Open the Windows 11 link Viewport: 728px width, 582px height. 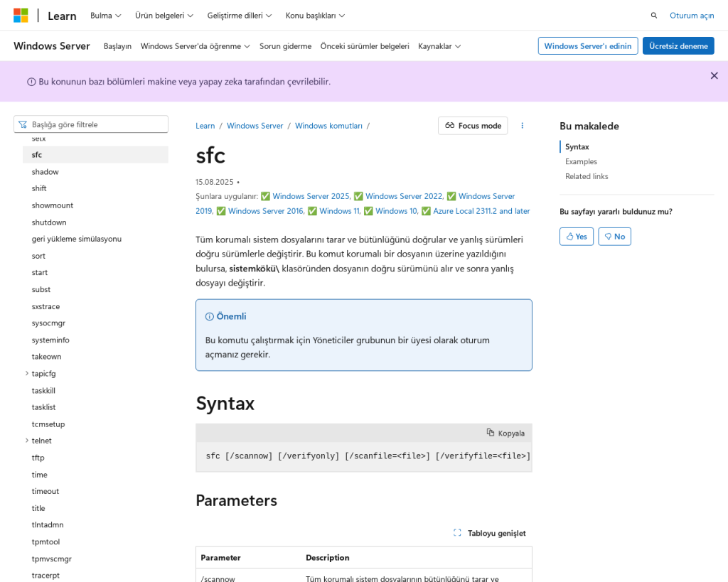pyautogui.click(x=340, y=211)
